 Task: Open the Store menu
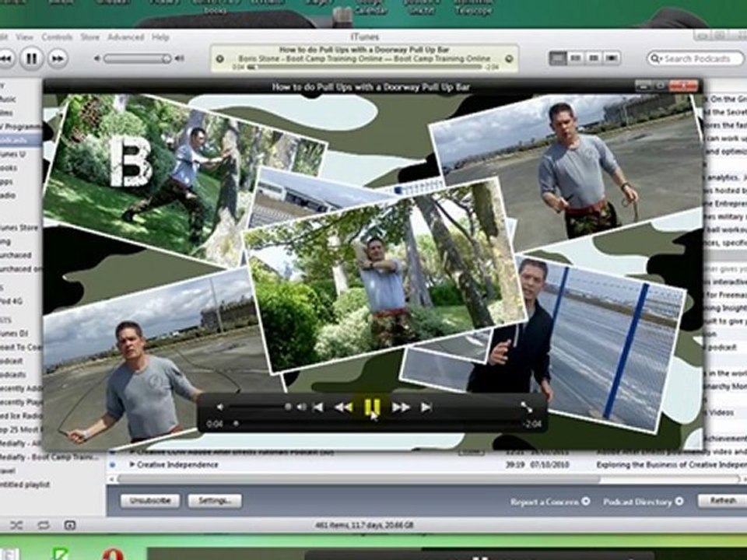point(90,37)
